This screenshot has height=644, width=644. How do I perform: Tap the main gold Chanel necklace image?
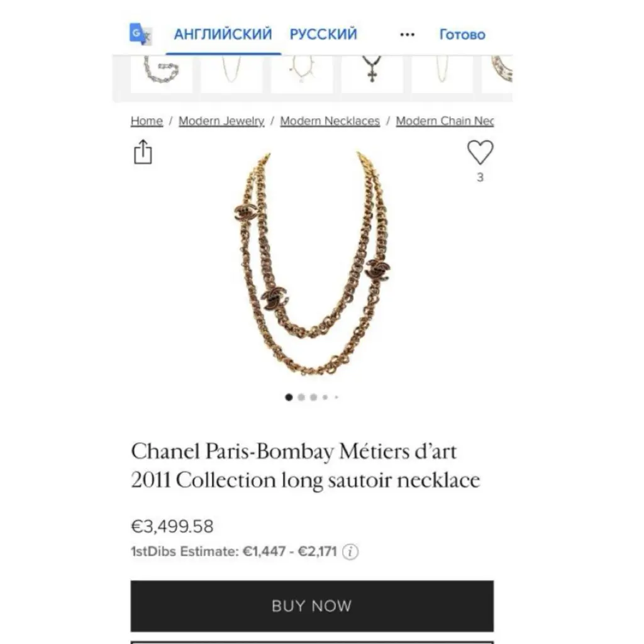[312, 263]
